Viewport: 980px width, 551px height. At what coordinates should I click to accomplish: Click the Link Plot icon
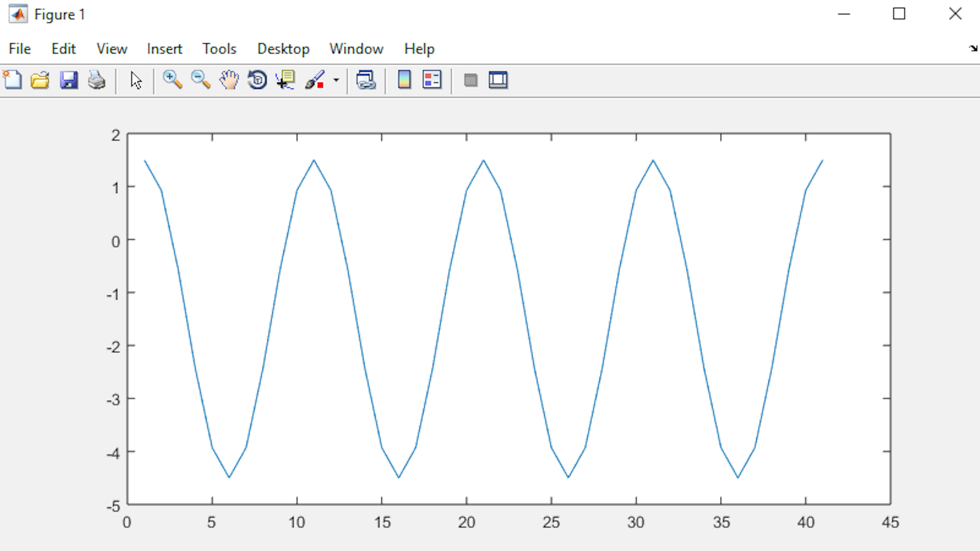tap(366, 80)
